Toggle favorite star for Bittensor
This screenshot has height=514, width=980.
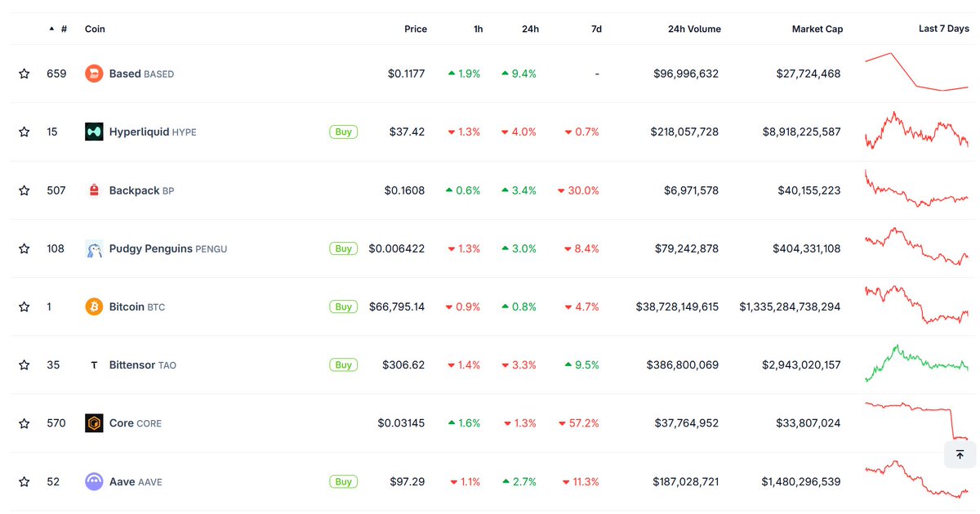click(x=24, y=365)
